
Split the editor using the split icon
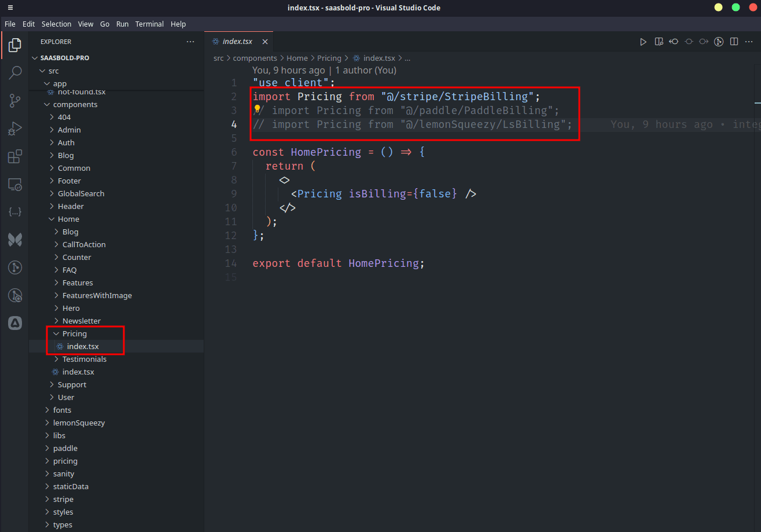734,41
